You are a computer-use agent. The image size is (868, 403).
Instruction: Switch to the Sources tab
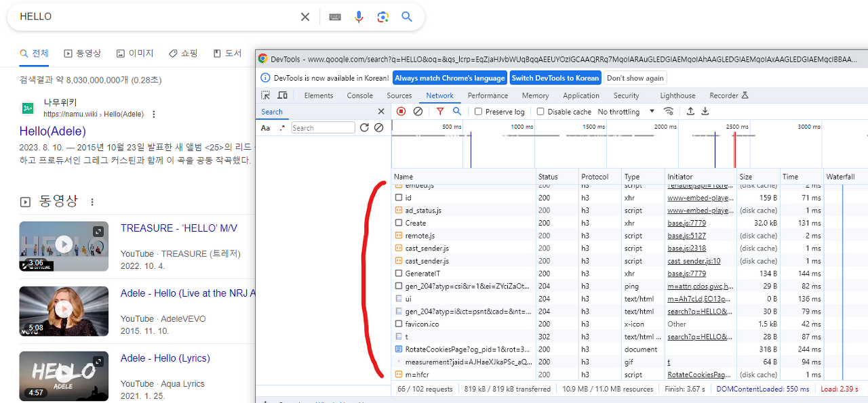pos(399,96)
